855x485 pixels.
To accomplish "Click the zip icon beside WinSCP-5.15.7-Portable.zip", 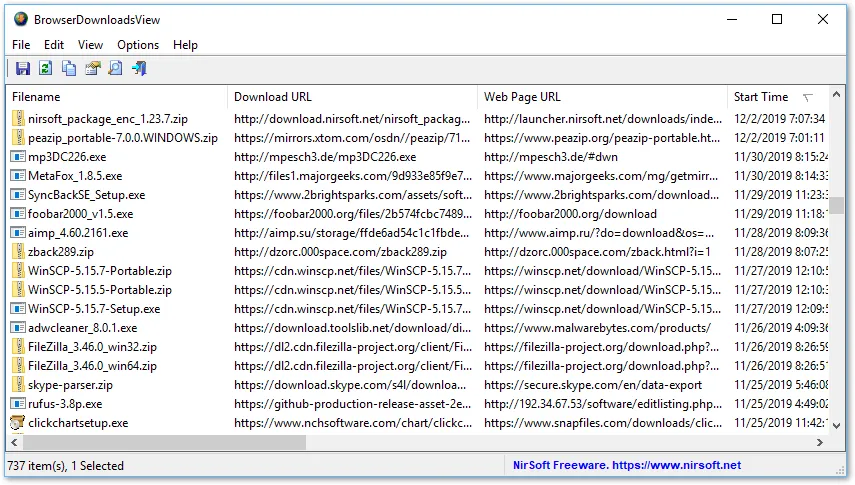I will 19,271.
